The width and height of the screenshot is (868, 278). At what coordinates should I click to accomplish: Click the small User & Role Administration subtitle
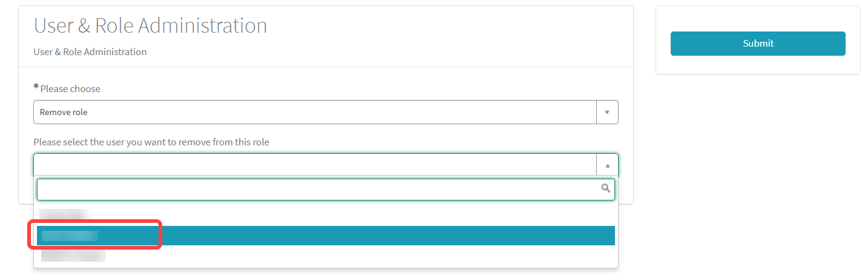[x=90, y=52]
